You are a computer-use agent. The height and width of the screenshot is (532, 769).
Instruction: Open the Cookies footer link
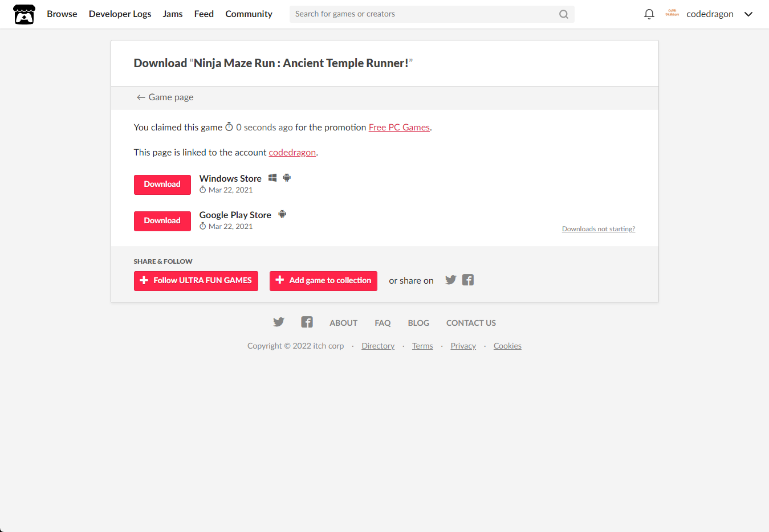(507, 346)
